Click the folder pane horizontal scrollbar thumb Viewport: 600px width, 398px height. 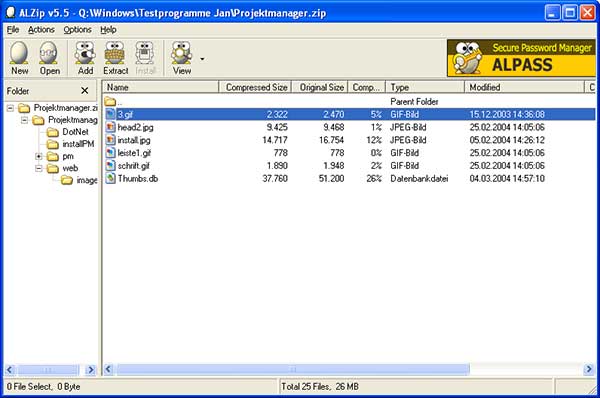pyautogui.click(x=48, y=370)
